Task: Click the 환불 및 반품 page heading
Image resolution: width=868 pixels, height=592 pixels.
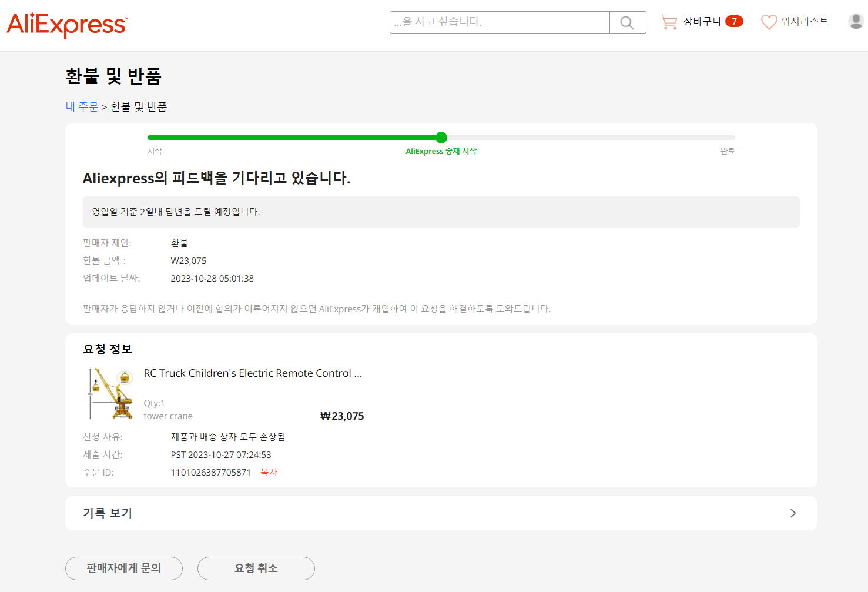Action: coord(113,76)
